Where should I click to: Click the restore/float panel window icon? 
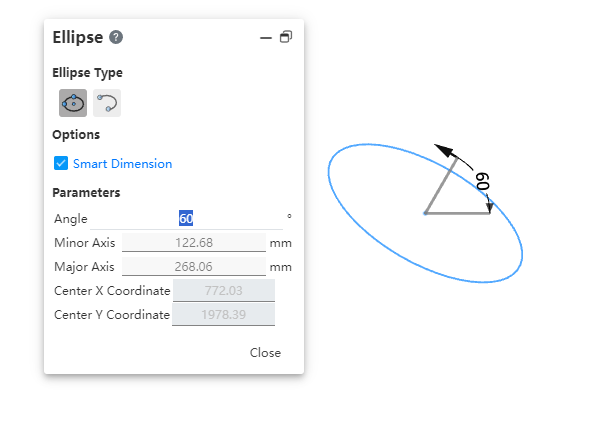286,37
